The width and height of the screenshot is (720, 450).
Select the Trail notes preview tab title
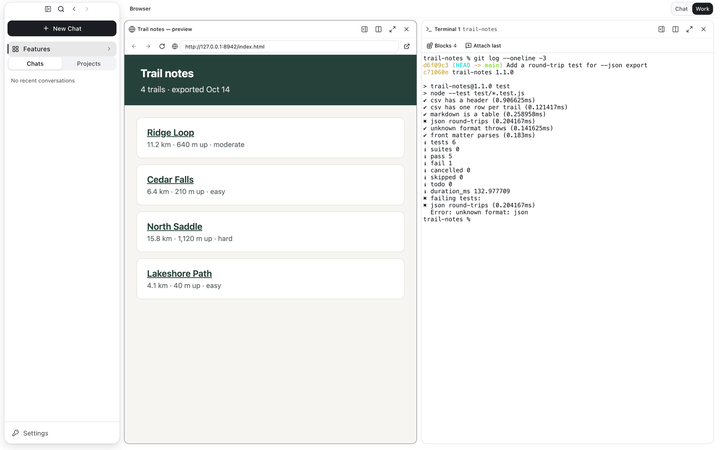pyautogui.click(x=164, y=29)
